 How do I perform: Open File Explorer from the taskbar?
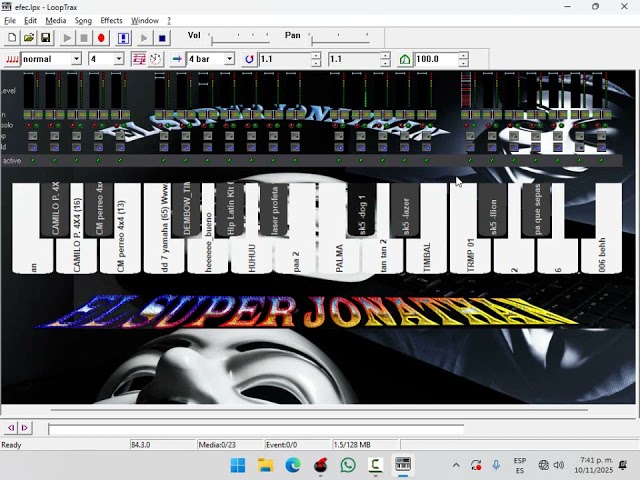[x=266, y=465]
